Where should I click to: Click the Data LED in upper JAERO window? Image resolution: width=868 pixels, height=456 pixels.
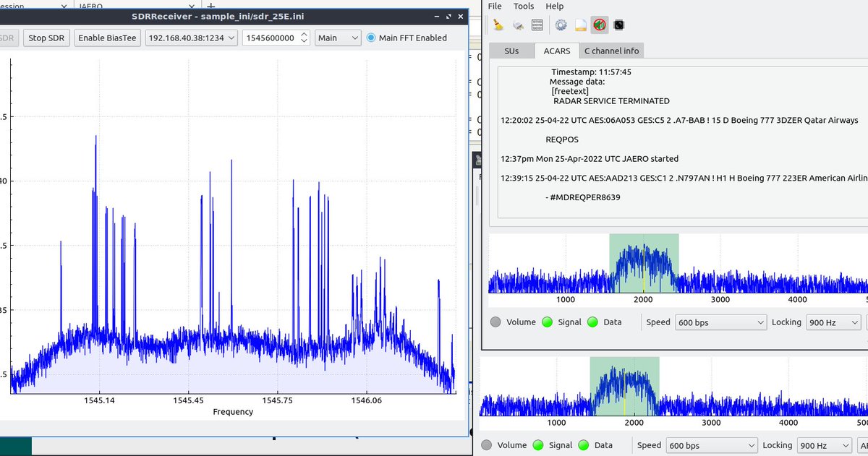[x=593, y=322]
